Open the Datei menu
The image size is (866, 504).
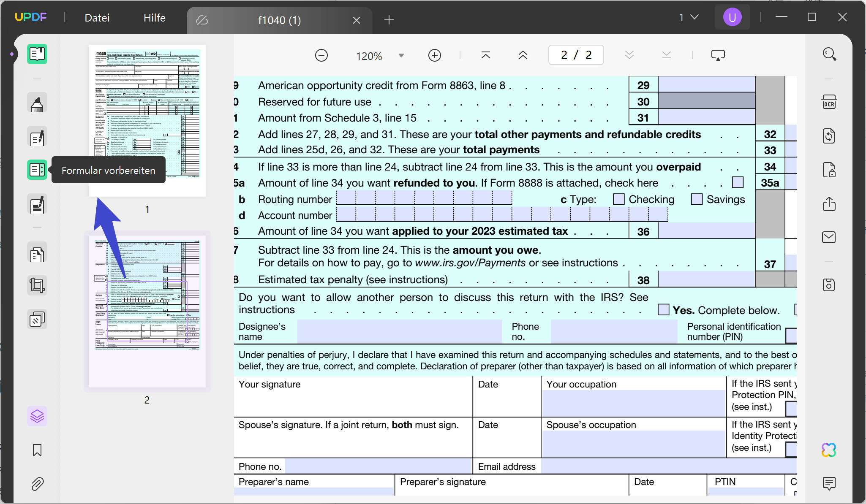(x=97, y=17)
